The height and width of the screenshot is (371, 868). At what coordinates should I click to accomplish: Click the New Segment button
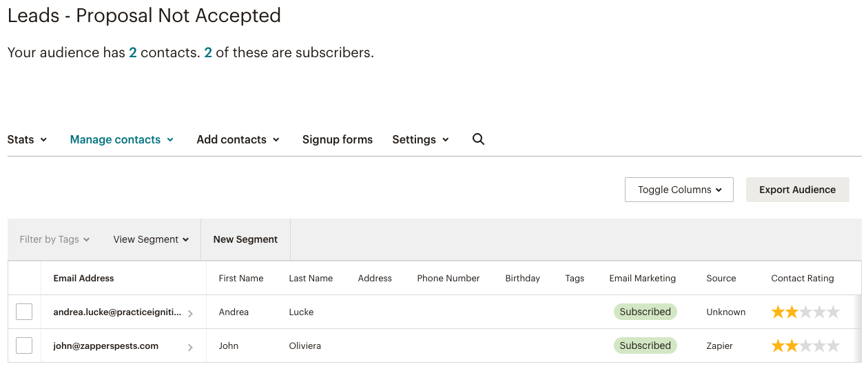(245, 239)
